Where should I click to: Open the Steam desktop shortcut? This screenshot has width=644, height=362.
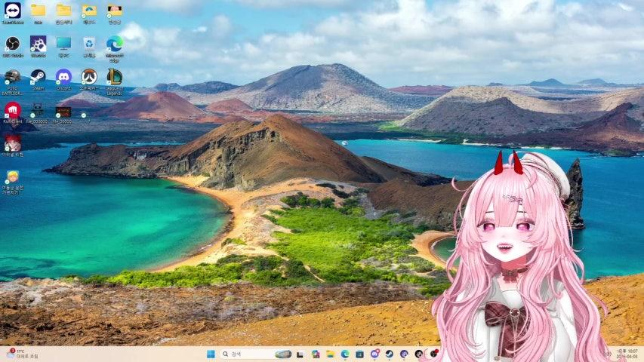point(39,80)
